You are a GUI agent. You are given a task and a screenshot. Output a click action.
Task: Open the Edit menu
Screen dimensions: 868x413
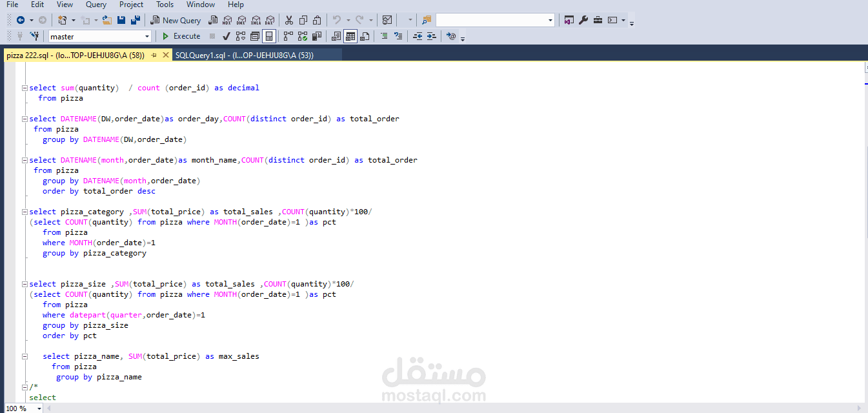pos(37,5)
